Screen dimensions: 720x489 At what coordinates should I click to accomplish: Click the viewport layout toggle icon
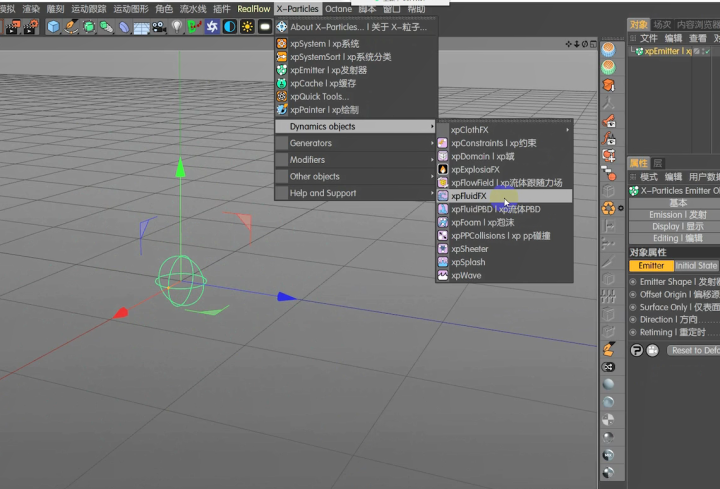point(593,44)
